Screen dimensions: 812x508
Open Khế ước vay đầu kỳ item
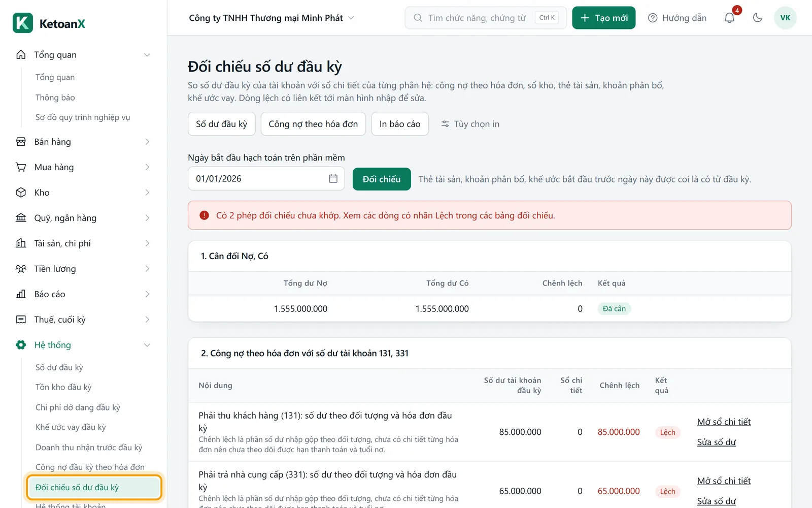(71, 427)
